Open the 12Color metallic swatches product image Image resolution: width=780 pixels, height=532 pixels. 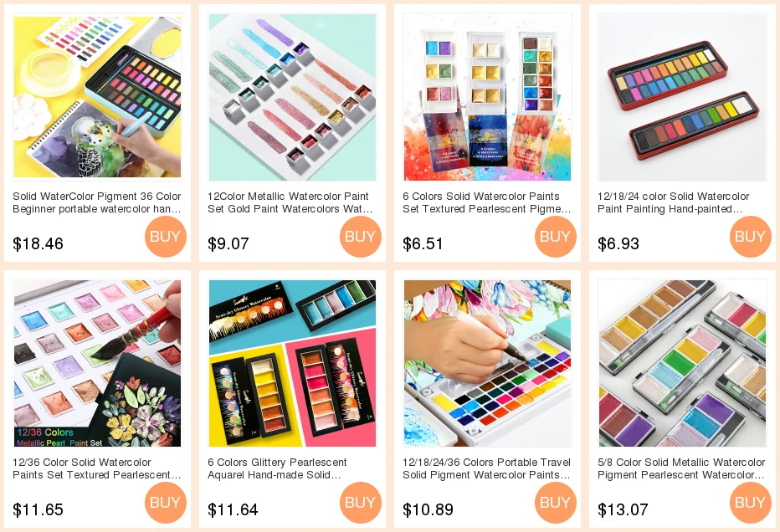(293, 97)
